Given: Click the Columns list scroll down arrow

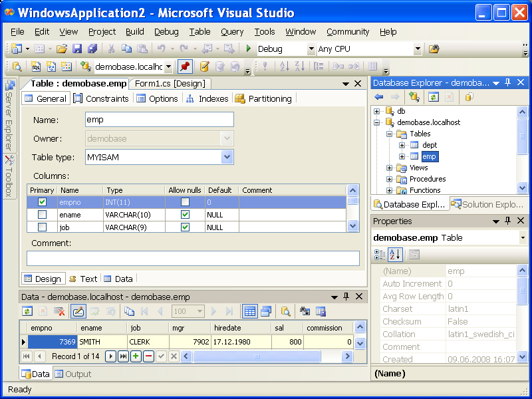Looking at the screenshot, I should coord(352,226).
